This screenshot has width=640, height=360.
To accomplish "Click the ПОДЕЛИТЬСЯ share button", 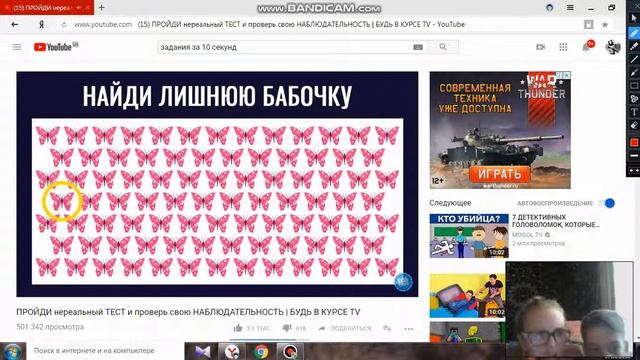I will coord(345,328).
